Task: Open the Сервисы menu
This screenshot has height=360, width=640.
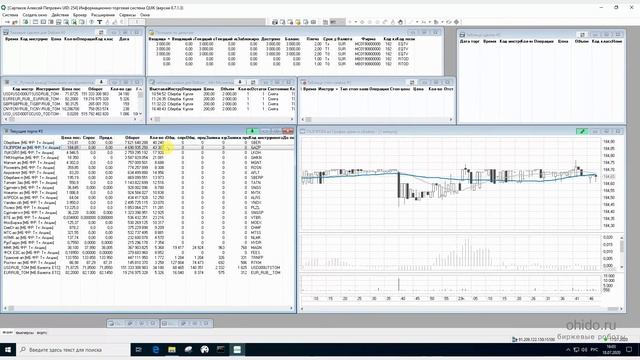Action: click(127, 15)
